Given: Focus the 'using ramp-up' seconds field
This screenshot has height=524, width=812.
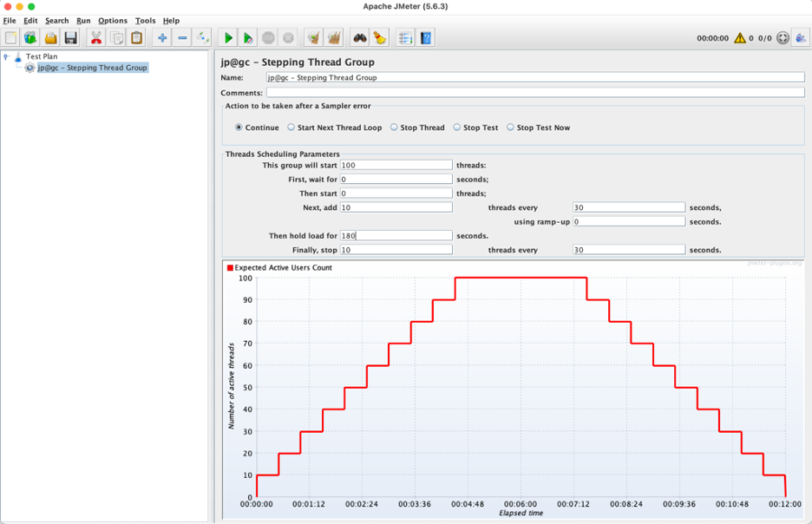Looking at the screenshot, I should pos(629,221).
